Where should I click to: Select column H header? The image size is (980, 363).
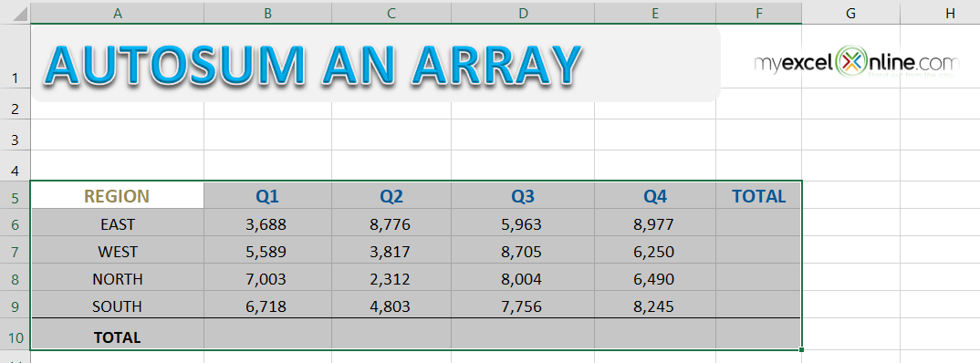[x=940, y=13]
